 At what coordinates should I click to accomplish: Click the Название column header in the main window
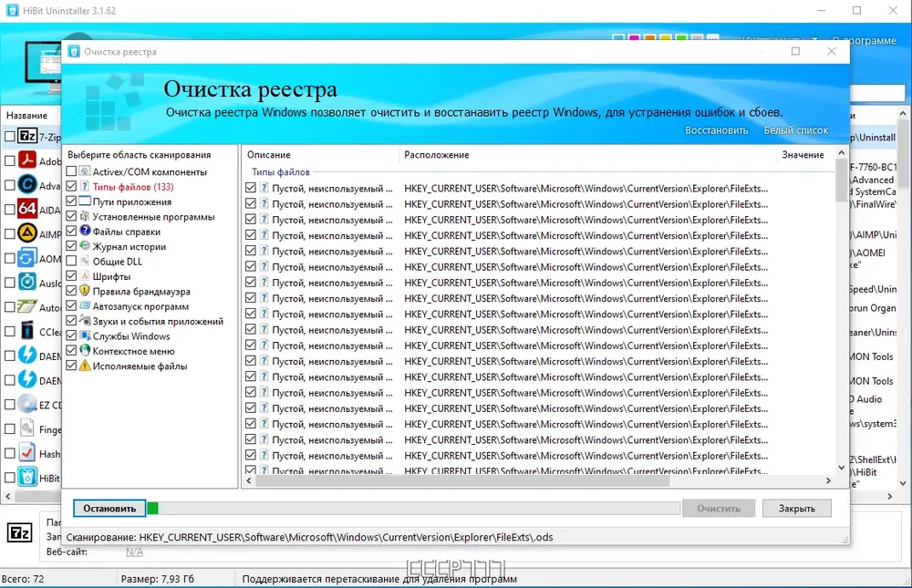[26, 115]
